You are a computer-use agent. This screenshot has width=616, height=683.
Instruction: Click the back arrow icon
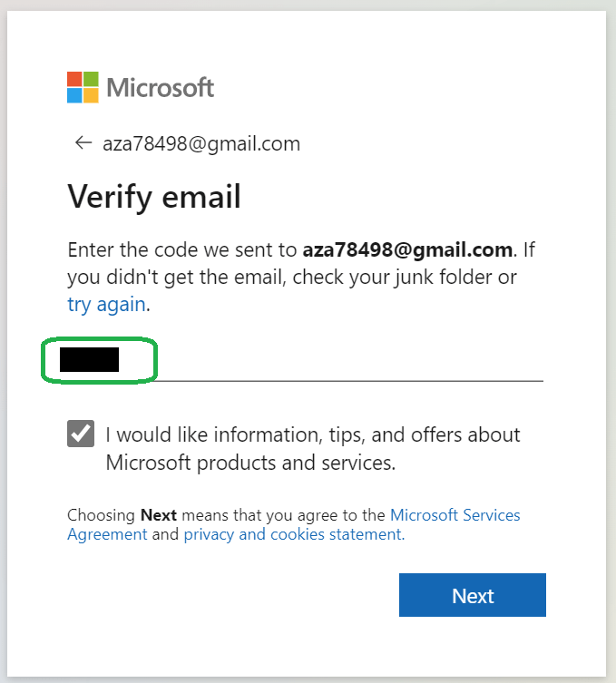(83, 143)
